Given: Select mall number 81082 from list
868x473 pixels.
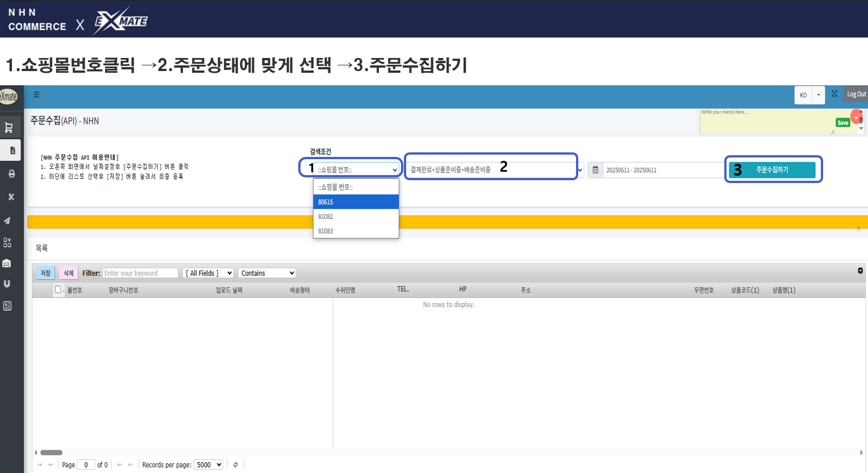Looking at the screenshot, I should click(x=356, y=217).
